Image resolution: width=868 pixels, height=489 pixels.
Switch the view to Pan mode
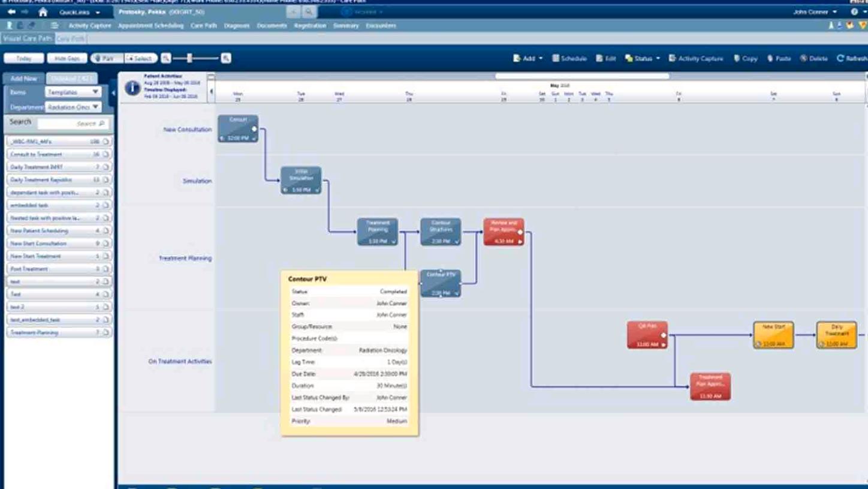click(108, 58)
